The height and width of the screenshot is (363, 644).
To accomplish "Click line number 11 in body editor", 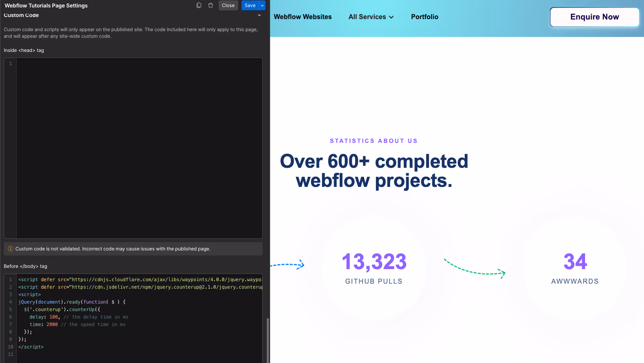I will [10, 354].
